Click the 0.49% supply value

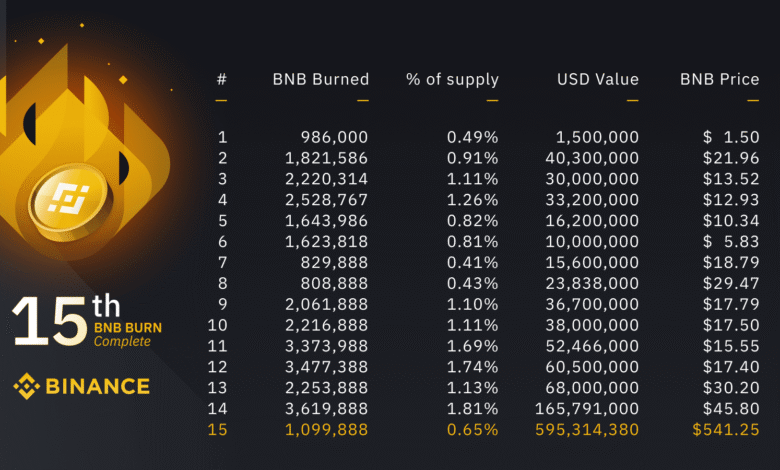pos(473,137)
